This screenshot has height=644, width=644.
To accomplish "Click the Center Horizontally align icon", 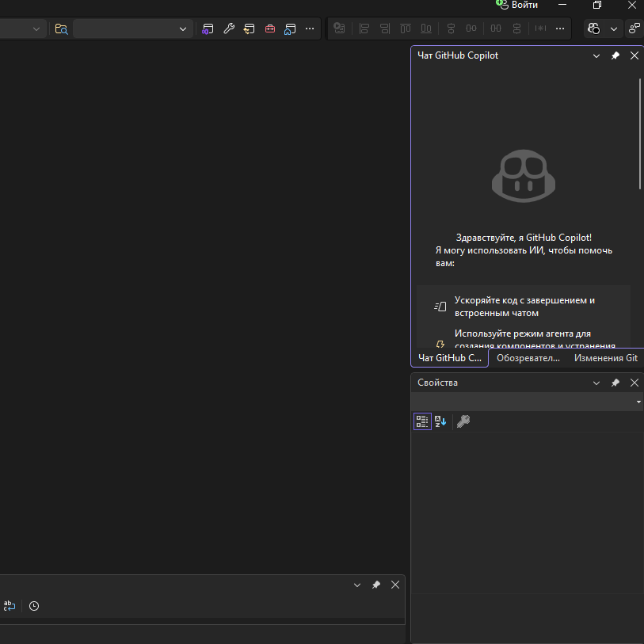I will [471, 29].
